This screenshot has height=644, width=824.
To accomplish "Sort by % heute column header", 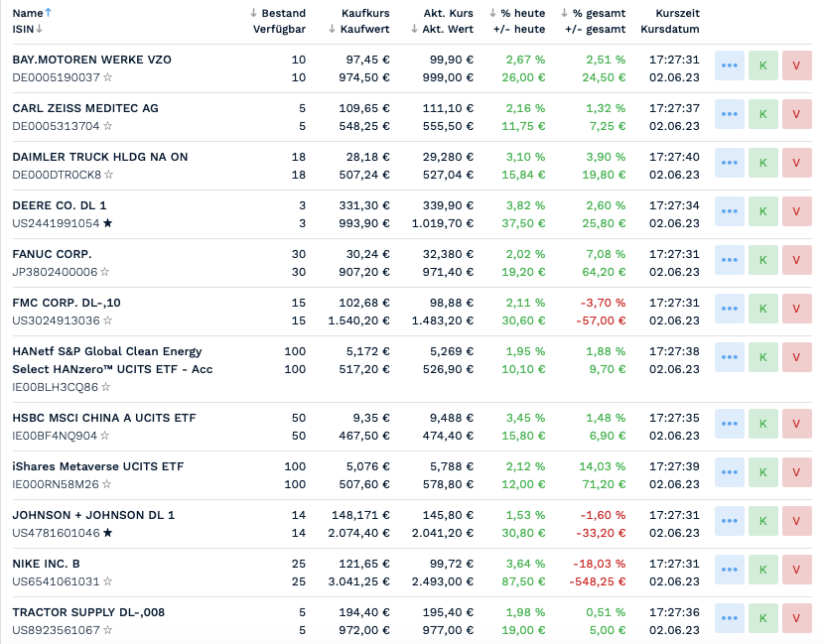I will pyautogui.click(x=522, y=13).
